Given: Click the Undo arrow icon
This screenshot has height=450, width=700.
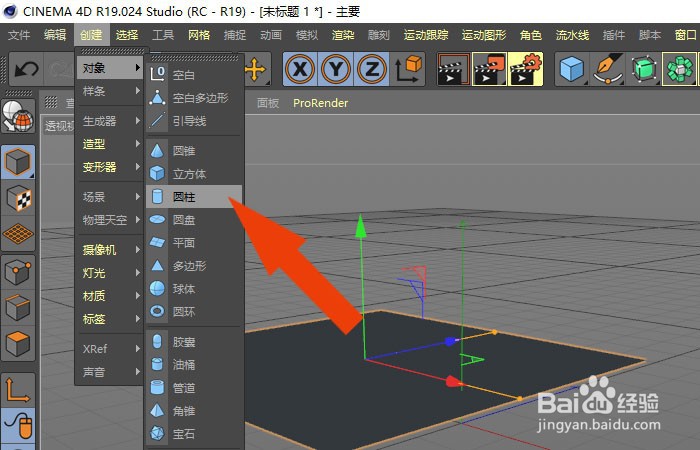Looking at the screenshot, I should tap(26, 69).
